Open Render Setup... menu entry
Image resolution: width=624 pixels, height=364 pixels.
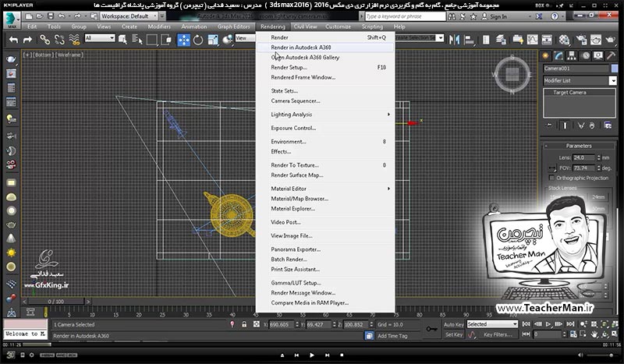tap(325, 67)
